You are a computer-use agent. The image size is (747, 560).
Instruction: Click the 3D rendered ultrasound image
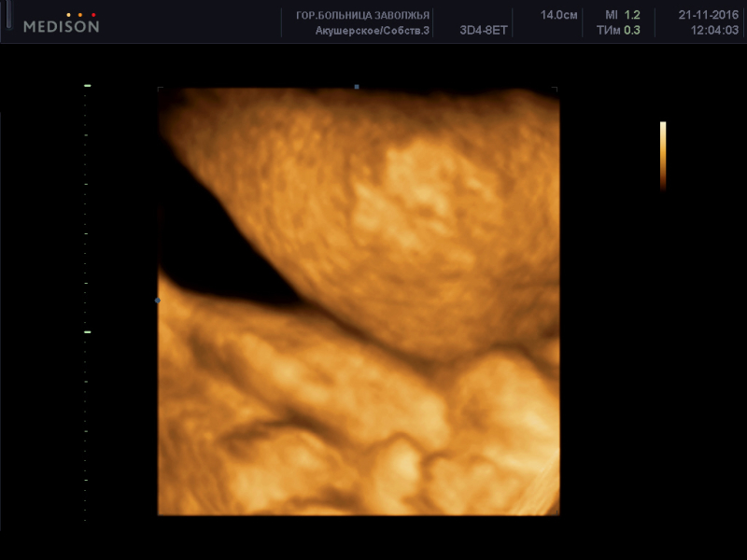pos(359,301)
